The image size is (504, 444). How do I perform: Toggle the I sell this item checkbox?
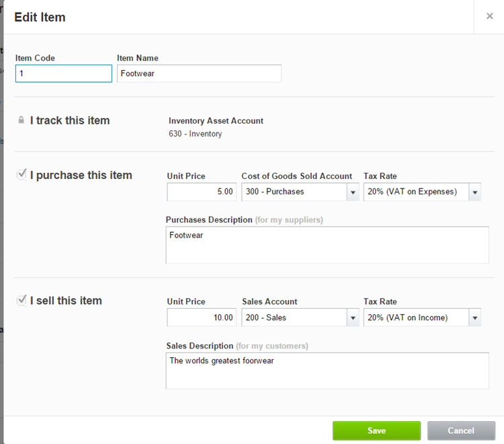tap(22, 300)
